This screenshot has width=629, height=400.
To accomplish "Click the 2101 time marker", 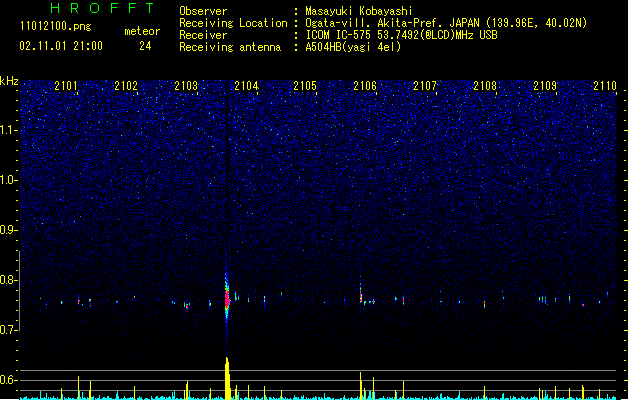I will (66, 86).
